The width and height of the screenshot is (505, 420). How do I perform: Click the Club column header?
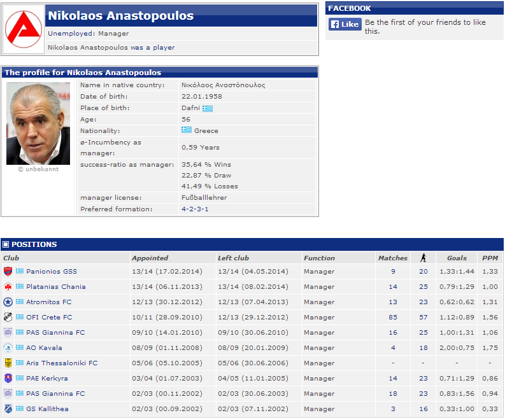(x=11, y=258)
